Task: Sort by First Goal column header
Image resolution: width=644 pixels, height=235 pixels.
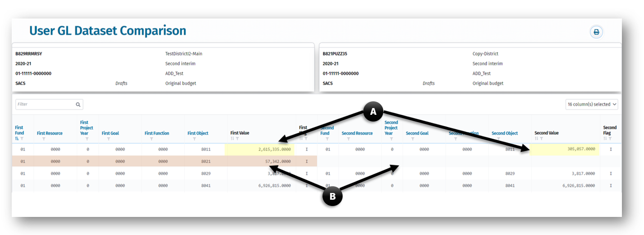Action: 110,133
